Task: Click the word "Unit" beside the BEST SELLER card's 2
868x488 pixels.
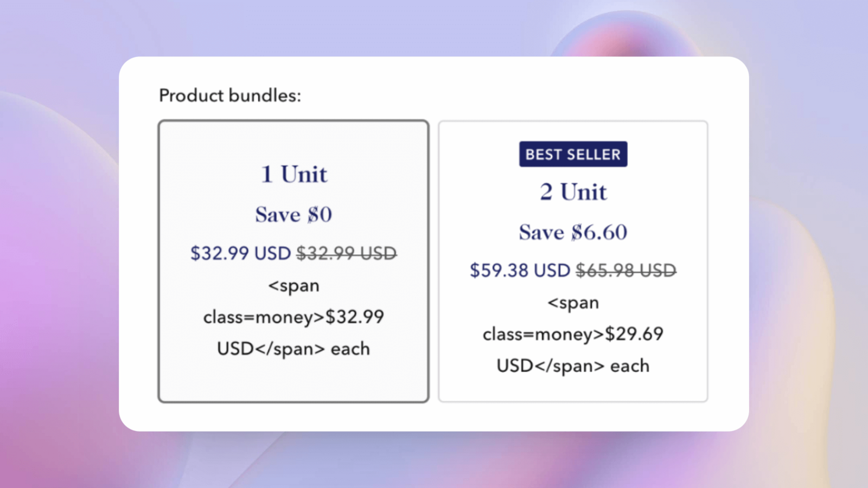Action: click(x=584, y=192)
